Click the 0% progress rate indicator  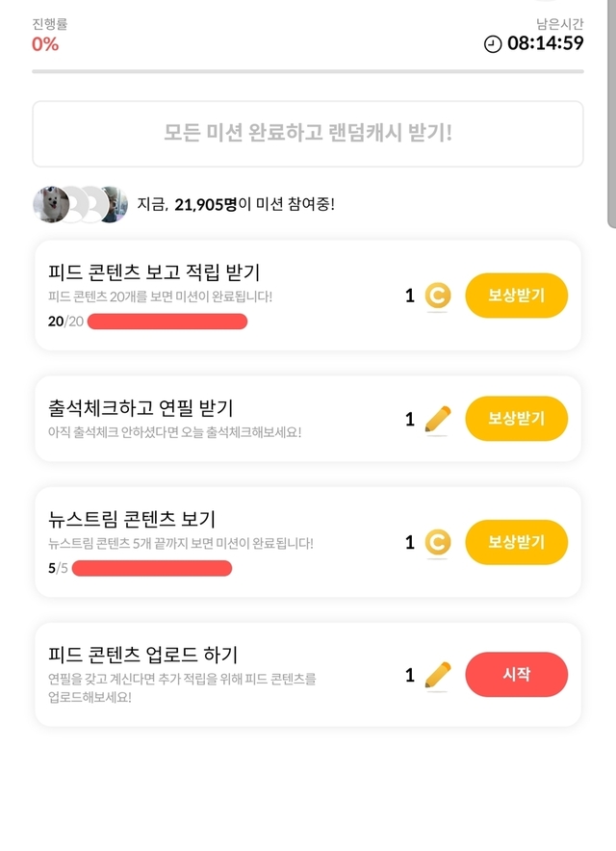coord(45,43)
